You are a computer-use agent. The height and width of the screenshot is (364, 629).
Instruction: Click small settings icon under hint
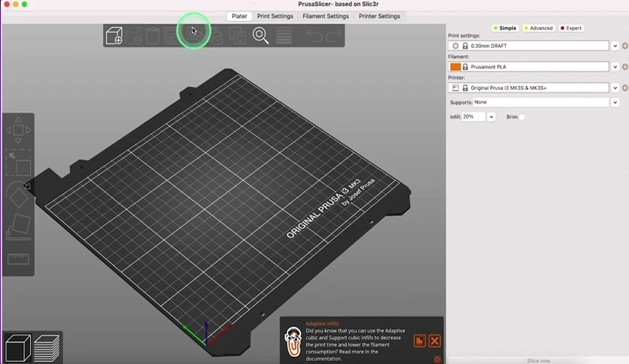point(437,359)
